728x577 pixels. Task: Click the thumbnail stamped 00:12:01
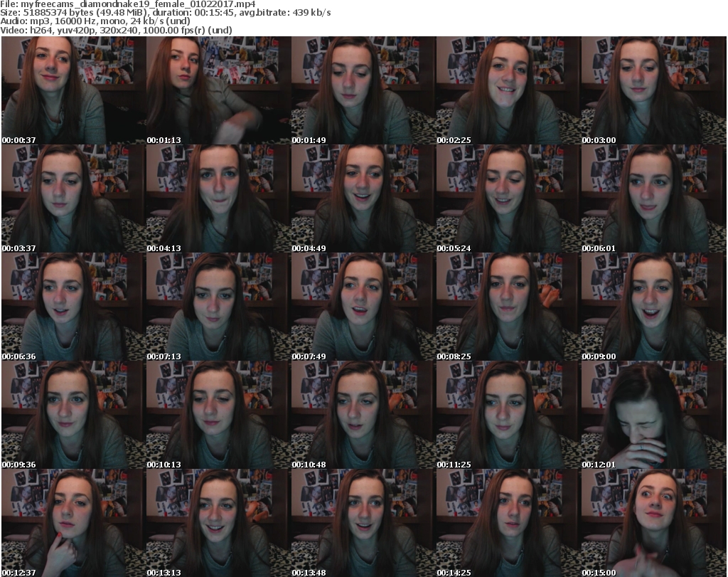tap(654, 415)
